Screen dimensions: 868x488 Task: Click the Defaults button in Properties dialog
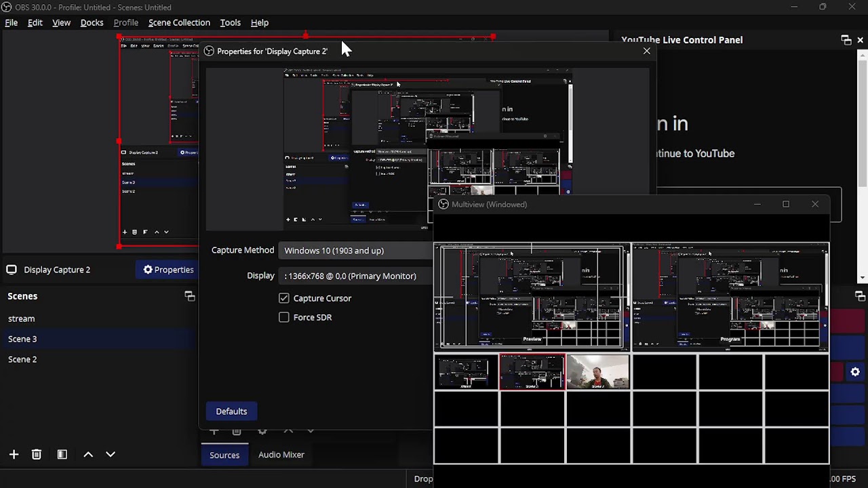[x=231, y=411]
